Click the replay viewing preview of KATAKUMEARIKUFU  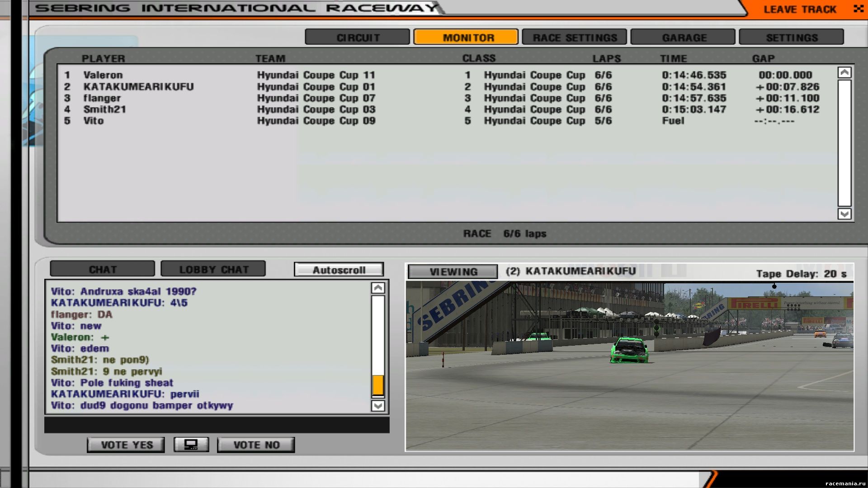(630, 366)
